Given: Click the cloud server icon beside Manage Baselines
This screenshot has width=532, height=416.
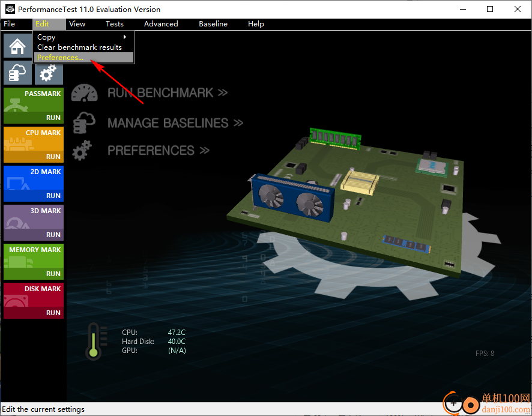Looking at the screenshot, I should tap(84, 122).
